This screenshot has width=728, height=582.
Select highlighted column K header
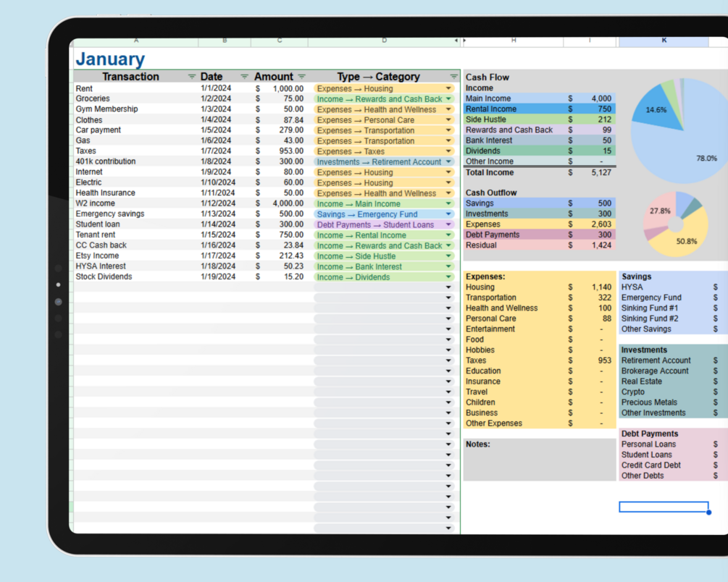pos(664,41)
